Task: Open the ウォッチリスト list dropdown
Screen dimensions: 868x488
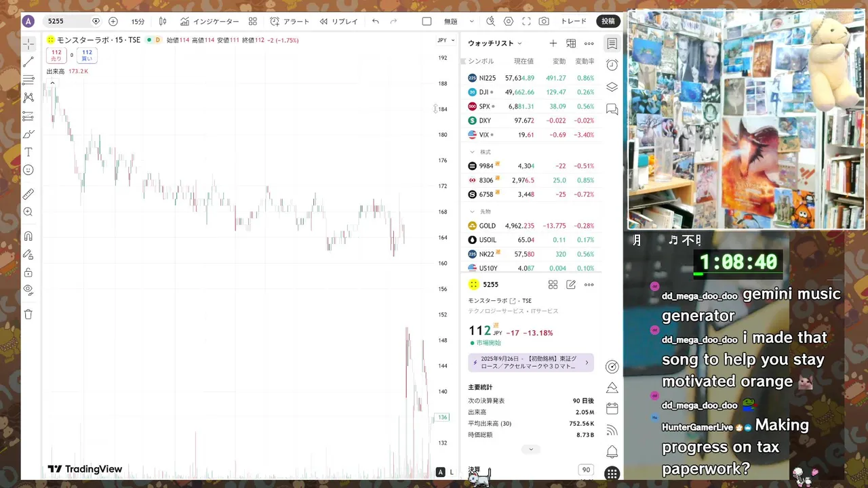Action: pos(495,43)
